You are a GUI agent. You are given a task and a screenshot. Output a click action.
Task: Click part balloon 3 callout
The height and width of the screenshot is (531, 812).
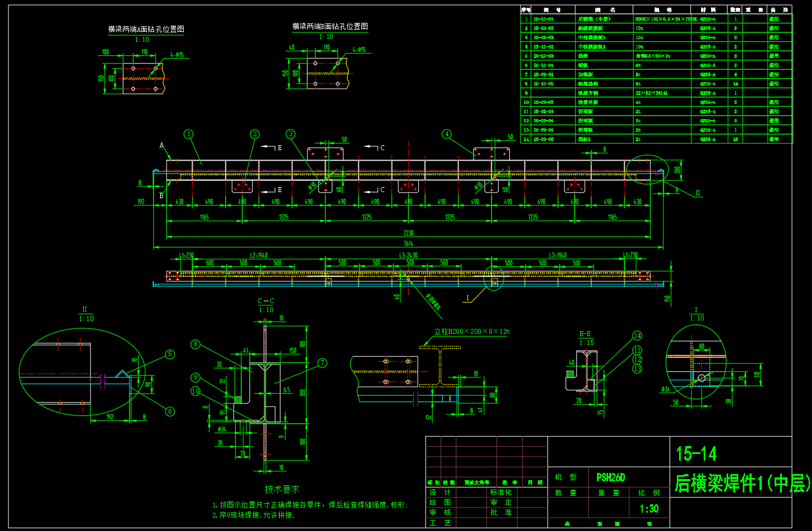click(x=290, y=134)
